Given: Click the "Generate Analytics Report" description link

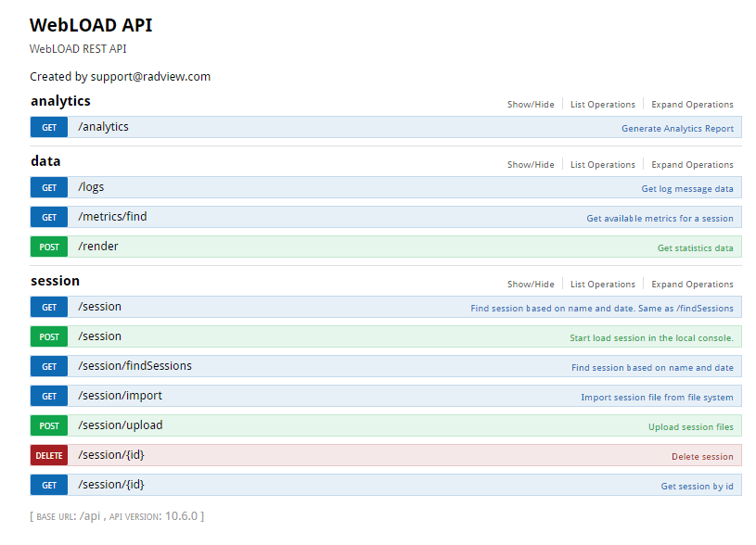Looking at the screenshot, I should (677, 129).
